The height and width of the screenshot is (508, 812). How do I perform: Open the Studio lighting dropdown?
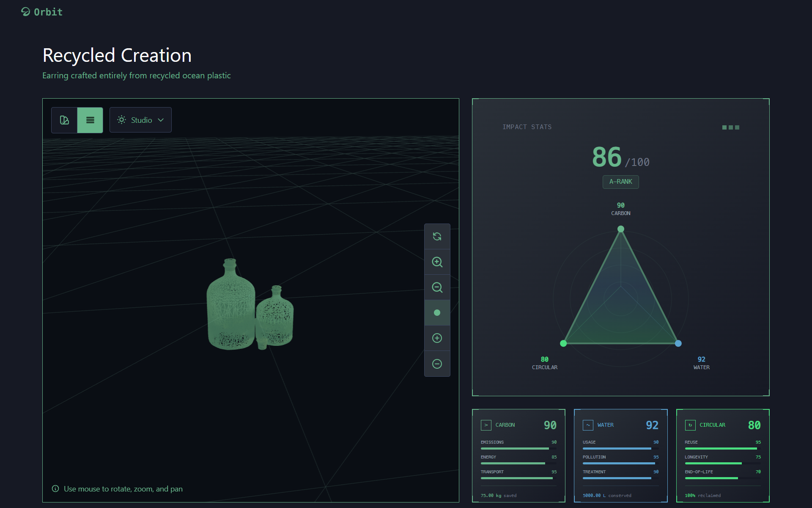point(140,120)
